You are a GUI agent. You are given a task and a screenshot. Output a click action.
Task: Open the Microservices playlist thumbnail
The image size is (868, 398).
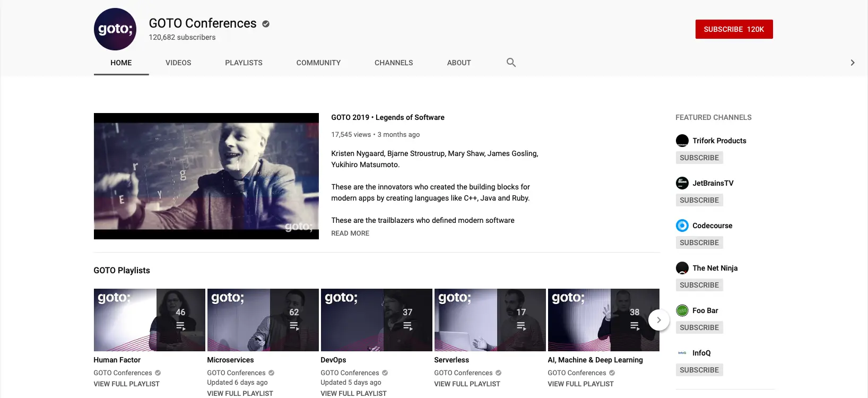[x=263, y=320]
